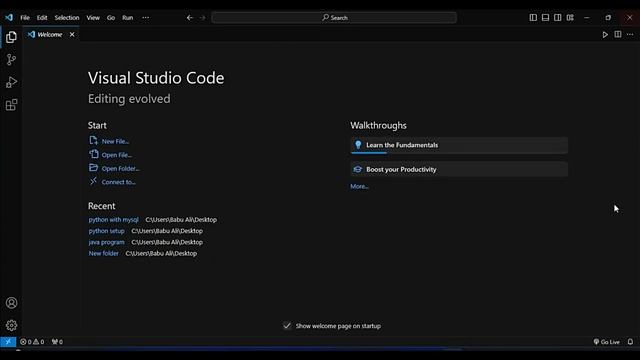Image resolution: width=640 pixels, height=360 pixels.
Task: Click New File... link
Action: (x=116, y=141)
